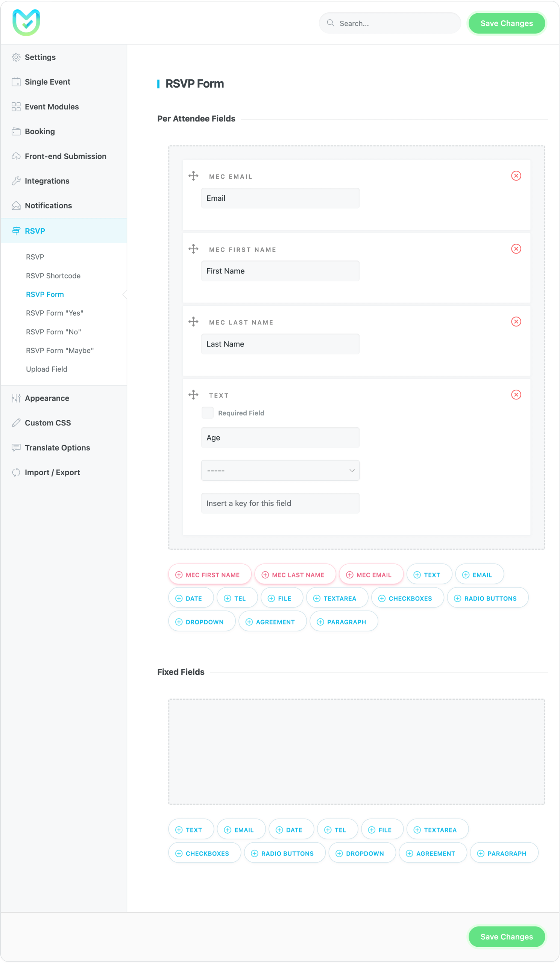Remove the Text field with the X icon
The height and width of the screenshot is (963, 560).
(516, 395)
